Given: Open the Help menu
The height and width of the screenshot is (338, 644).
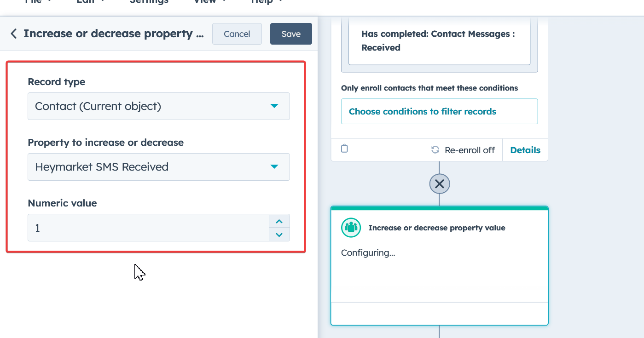Looking at the screenshot, I should [x=267, y=1].
